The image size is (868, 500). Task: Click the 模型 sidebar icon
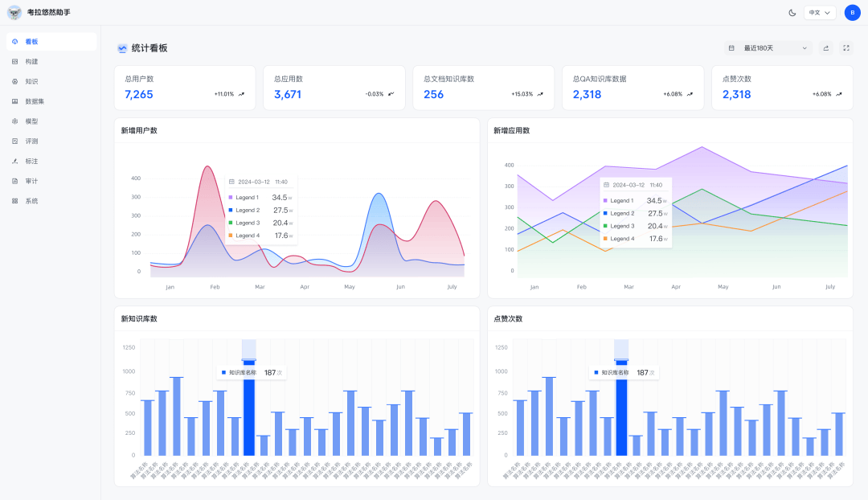[15, 121]
